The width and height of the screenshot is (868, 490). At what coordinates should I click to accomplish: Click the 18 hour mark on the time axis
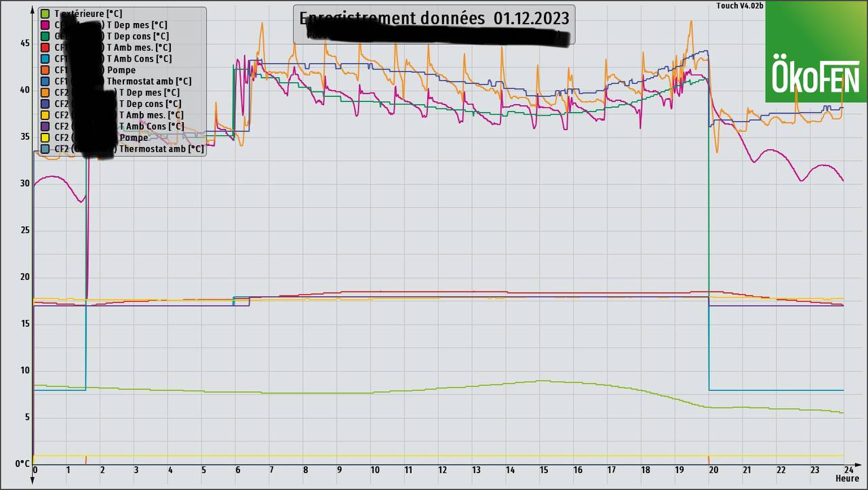point(646,470)
